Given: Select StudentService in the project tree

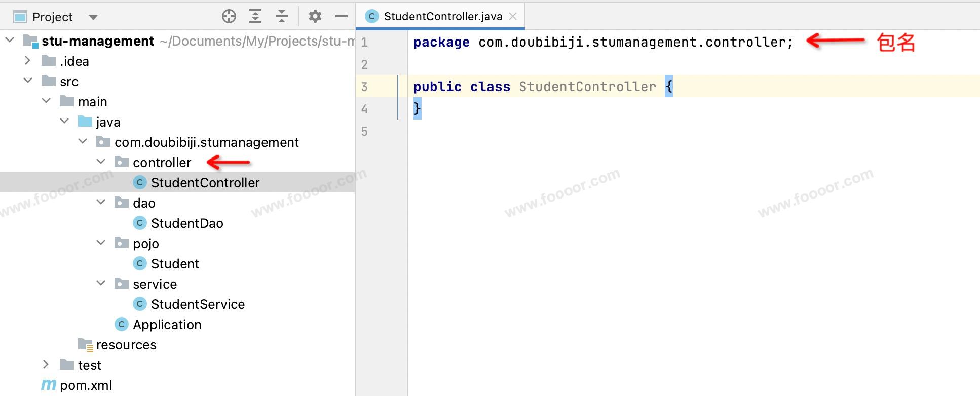Looking at the screenshot, I should coord(198,304).
